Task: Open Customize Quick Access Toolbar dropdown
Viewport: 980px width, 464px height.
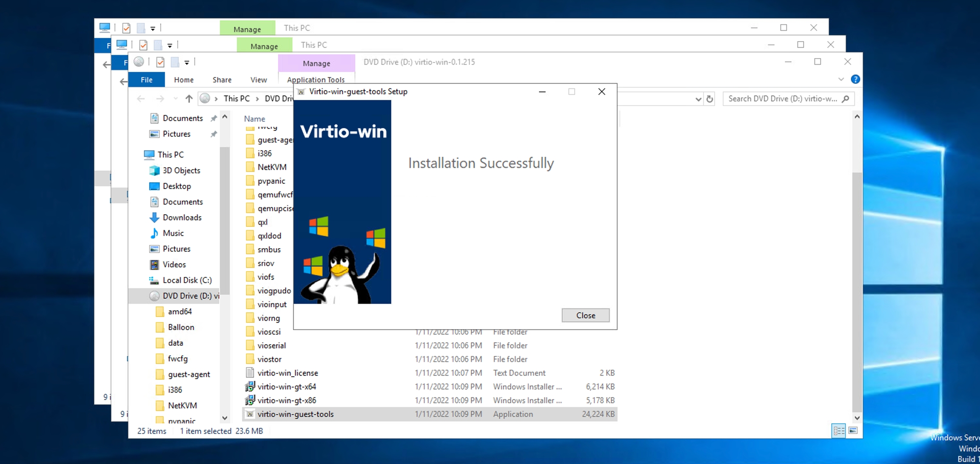Action: coord(187,63)
